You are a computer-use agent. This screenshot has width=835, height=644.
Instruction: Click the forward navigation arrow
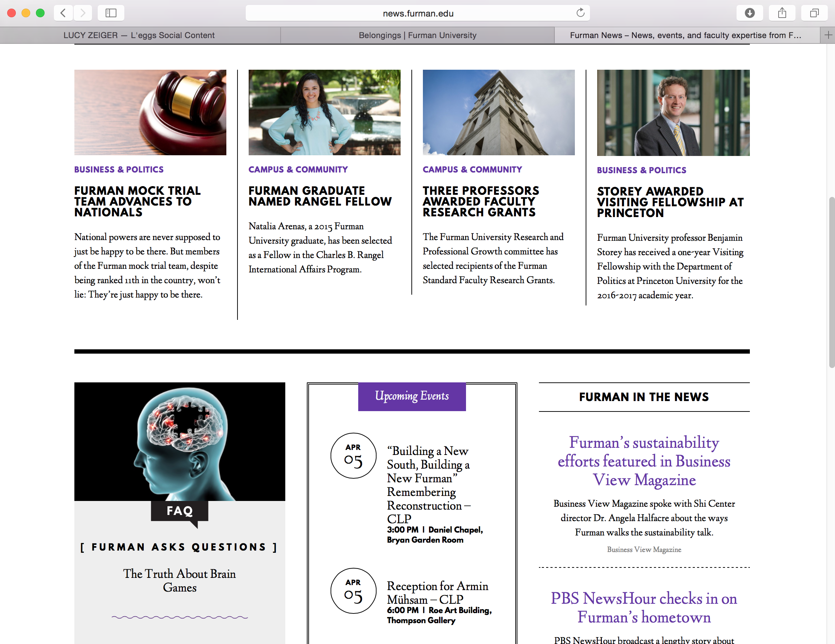(x=82, y=13)
